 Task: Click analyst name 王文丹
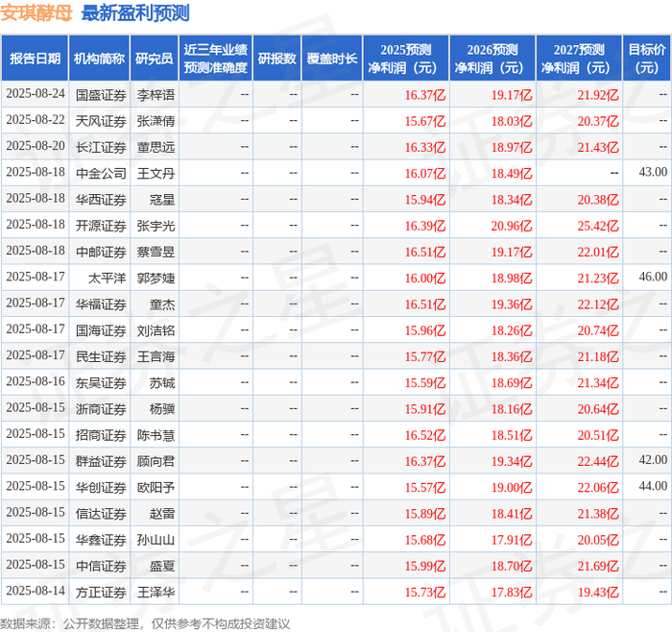pos(156,173)
